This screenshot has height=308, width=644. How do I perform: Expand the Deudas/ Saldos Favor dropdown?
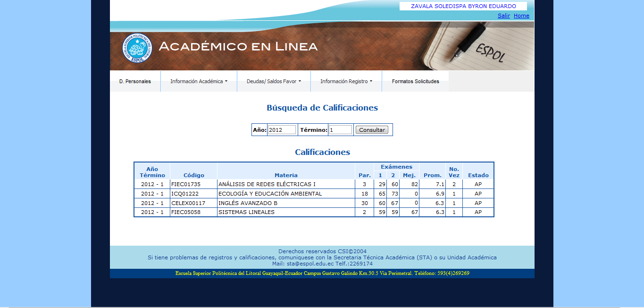click(x=274, y=81)
